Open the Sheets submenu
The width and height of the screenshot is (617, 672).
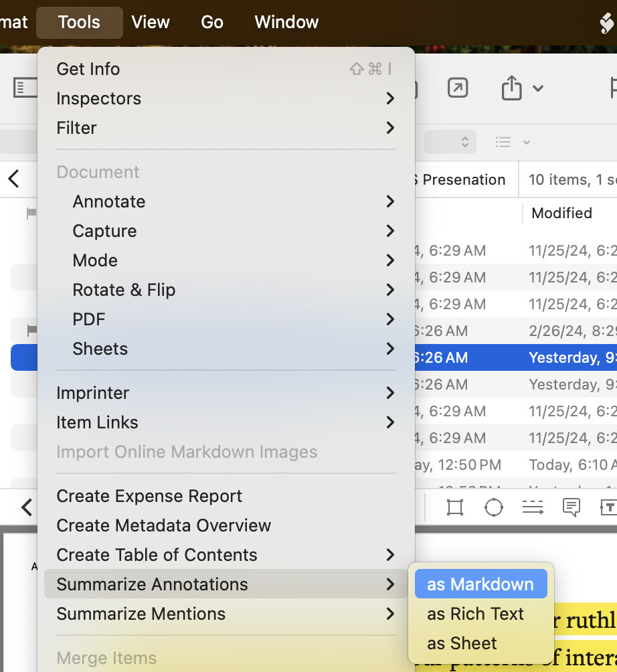click(x=226, y=349)
